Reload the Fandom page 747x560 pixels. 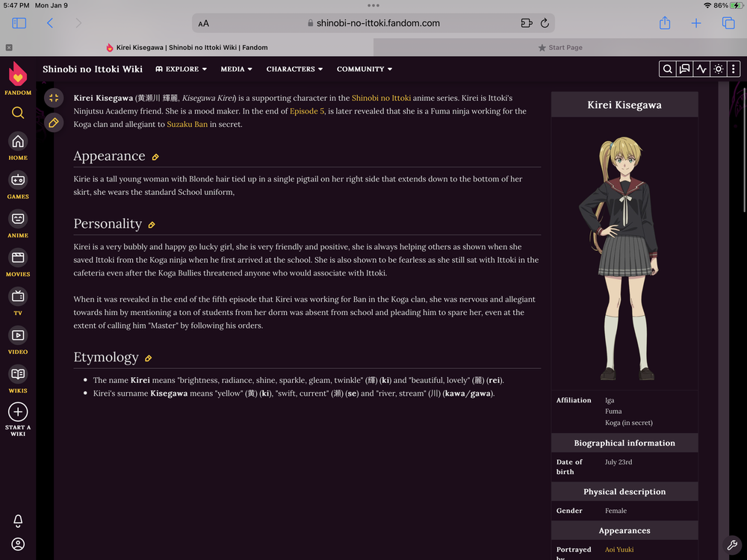[545, 23]
